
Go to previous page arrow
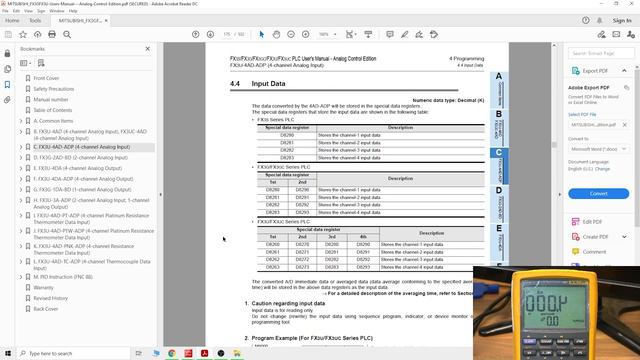[x=196, y=35]
